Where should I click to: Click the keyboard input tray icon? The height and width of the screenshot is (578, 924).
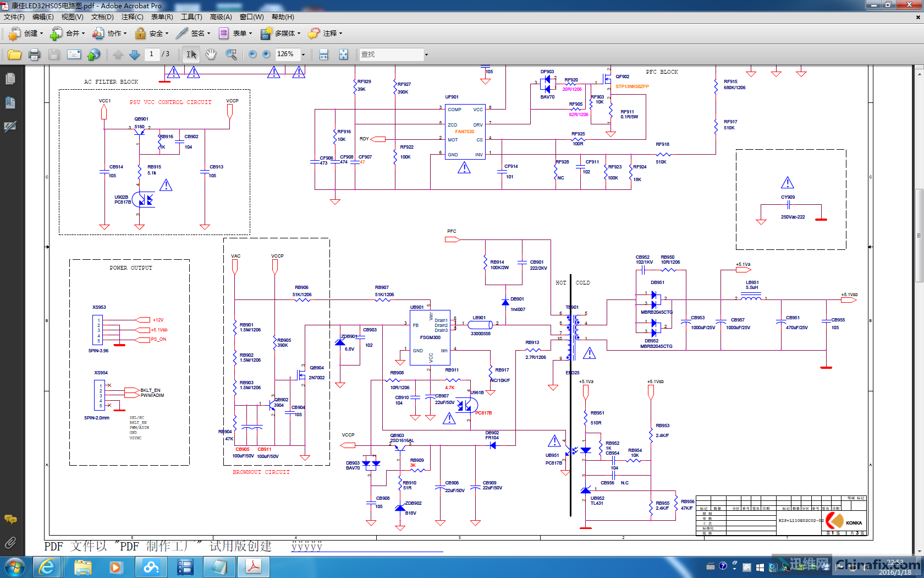pyautogui.click(x=711, y=566)
